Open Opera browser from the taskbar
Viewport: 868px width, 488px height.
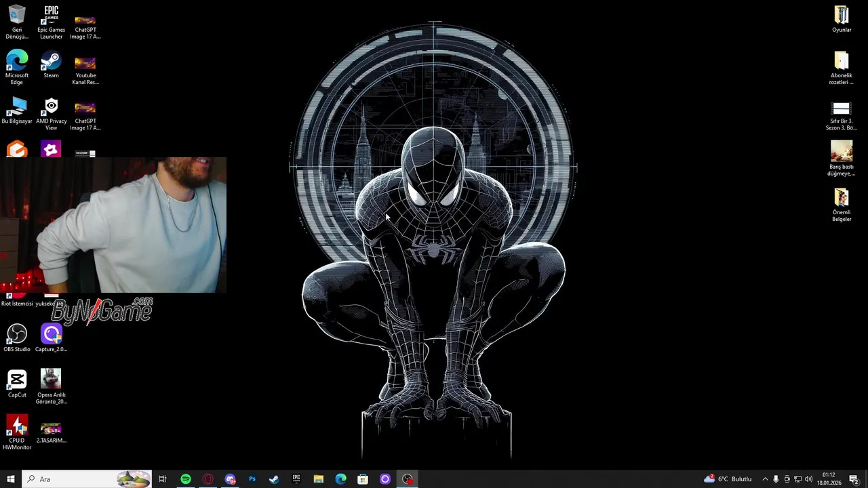[x=208, y=479]
